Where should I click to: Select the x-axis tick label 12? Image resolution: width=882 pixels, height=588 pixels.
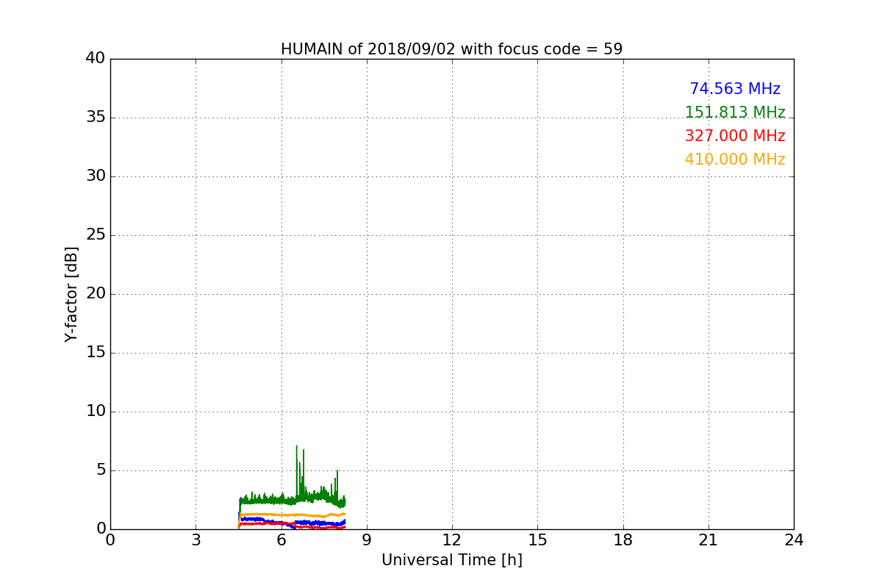click(452, 540)
